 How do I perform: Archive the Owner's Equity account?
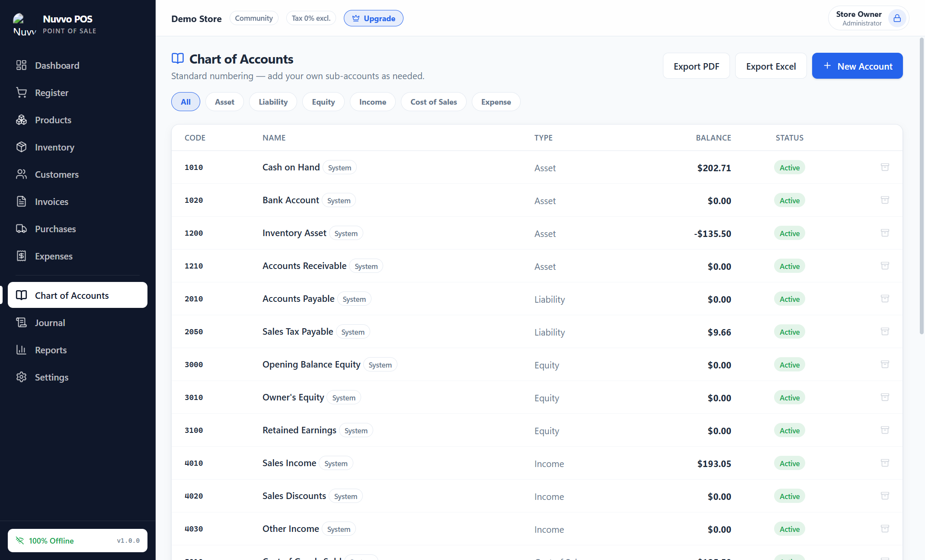[885, 397]
